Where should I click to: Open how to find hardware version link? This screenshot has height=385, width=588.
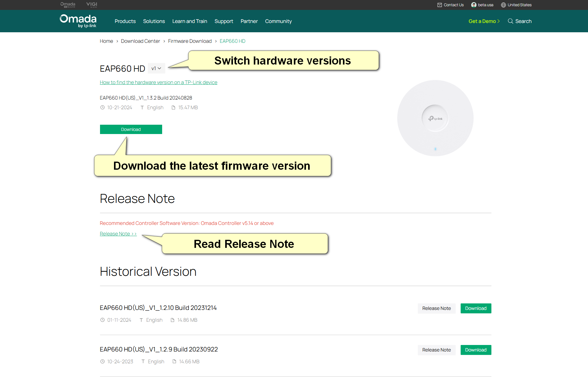(x=158, y=82)
